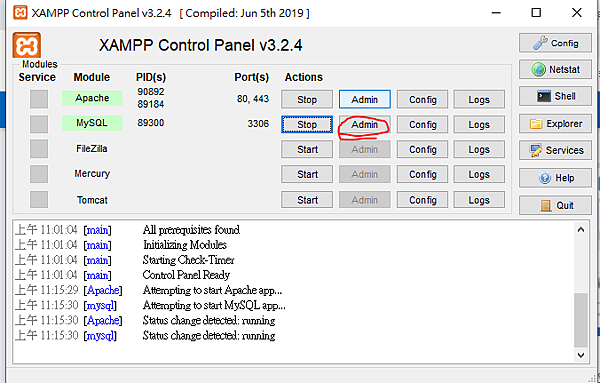The height and width of the screenshot is (383, 600).
Task: Open Tomcat Logs menu
Action: tap(479, 200)
